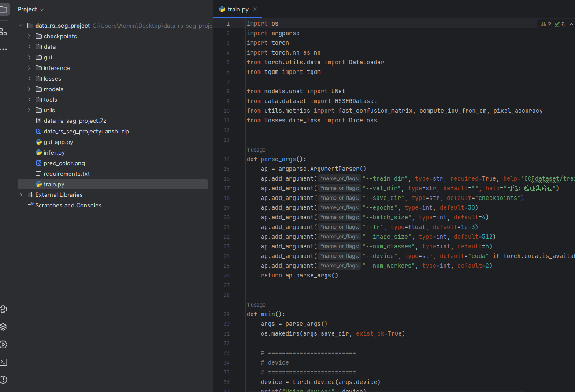Click the weak warnings indicator showing 6
Screen dimensions: 575x392
coord(560,24)
